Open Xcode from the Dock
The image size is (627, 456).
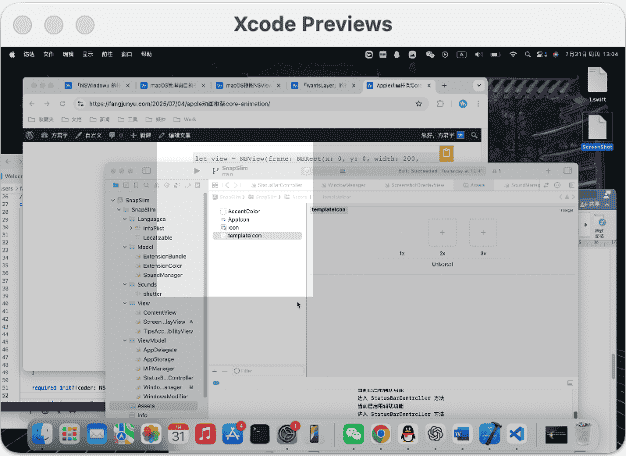(x=489, y=434)
